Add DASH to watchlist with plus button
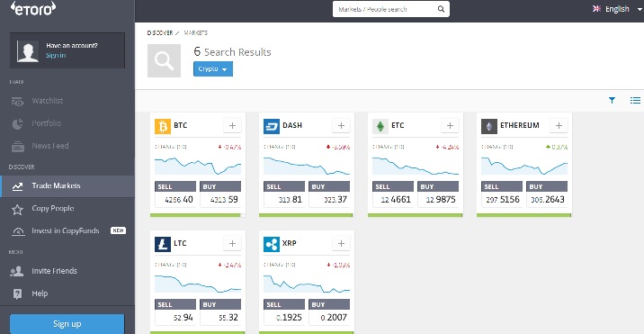The height and width of the screenshot is (334, 644). pyautogui.click(x=341, y=125)
